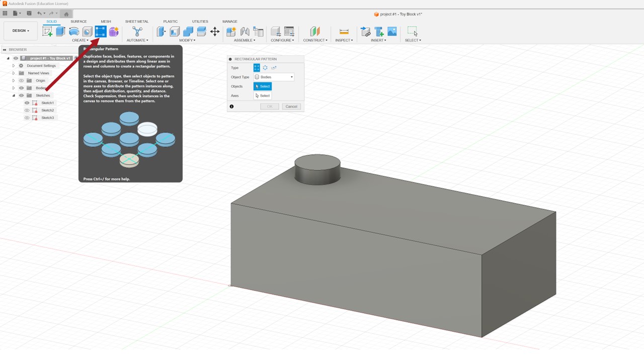Collapse the Sketches folder
Image resolution: width=644 pixels, height=362 pixels.
tap(14, 96)
